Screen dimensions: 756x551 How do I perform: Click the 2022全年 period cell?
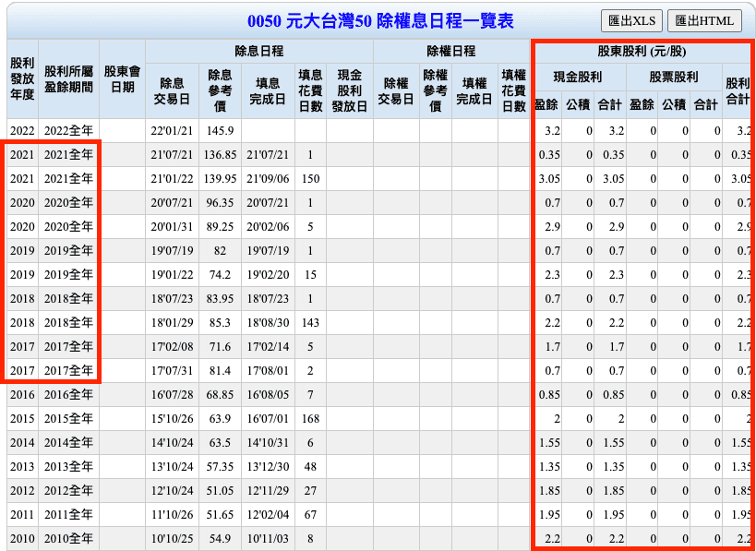point(68,131)
